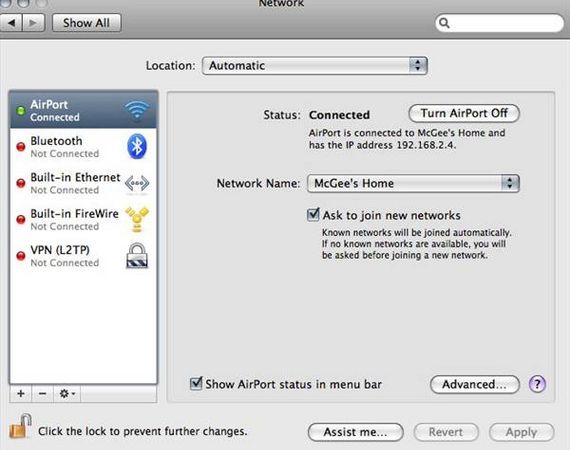Screen dimensions: 570x450
Task: Click the IP address 192.168.2.4 text
Action: click(425, 145)
